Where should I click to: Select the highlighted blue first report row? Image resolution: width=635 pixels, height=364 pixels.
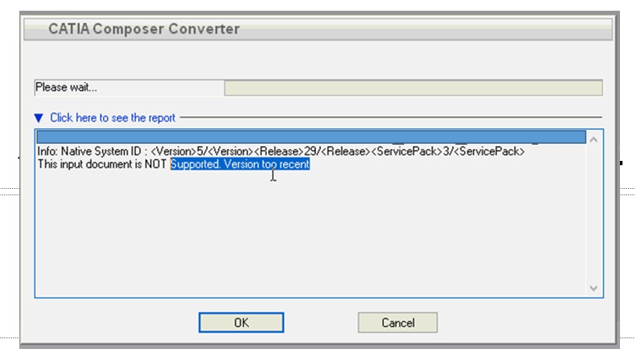tap(311, 137)
